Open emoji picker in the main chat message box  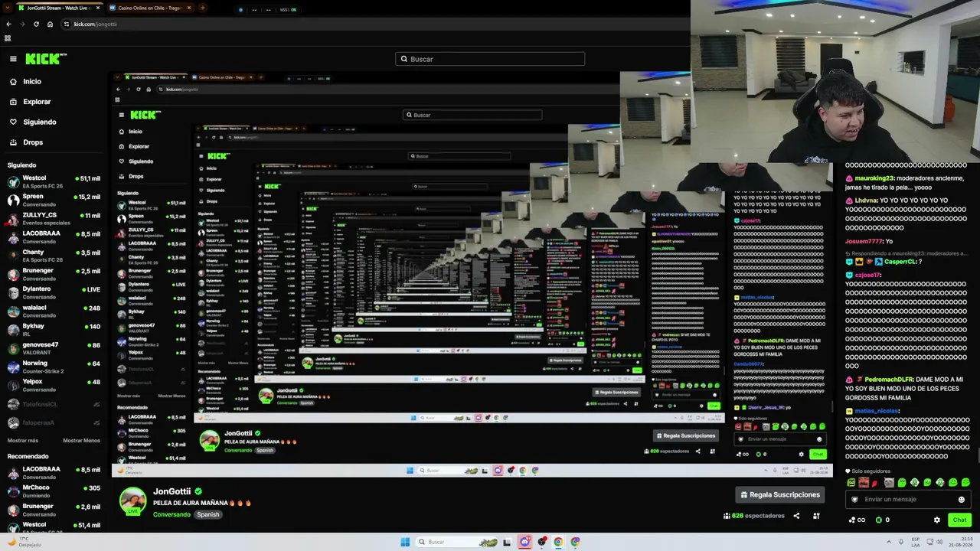(x=962, y=500)
